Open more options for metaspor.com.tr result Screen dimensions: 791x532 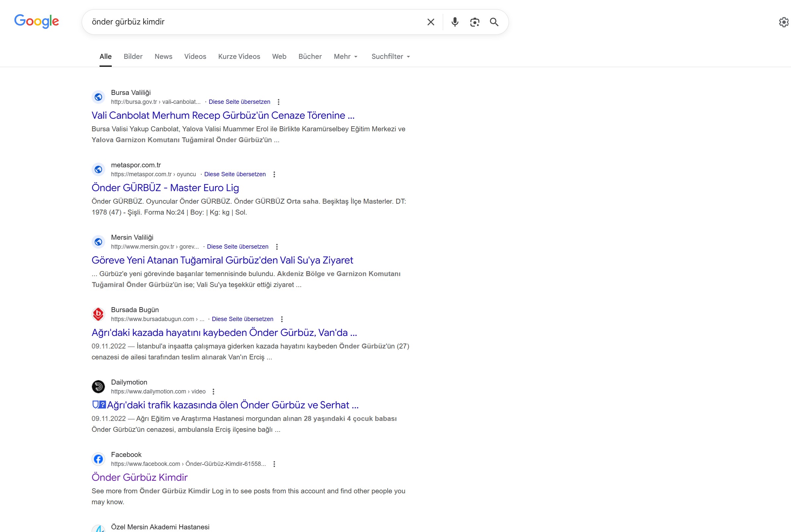274,174
